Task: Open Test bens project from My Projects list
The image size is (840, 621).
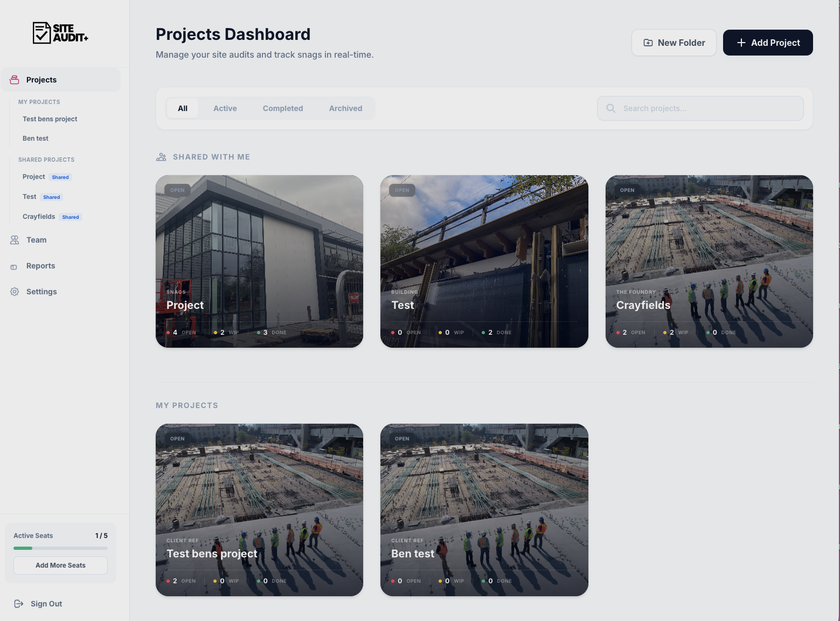Action: 50,119
